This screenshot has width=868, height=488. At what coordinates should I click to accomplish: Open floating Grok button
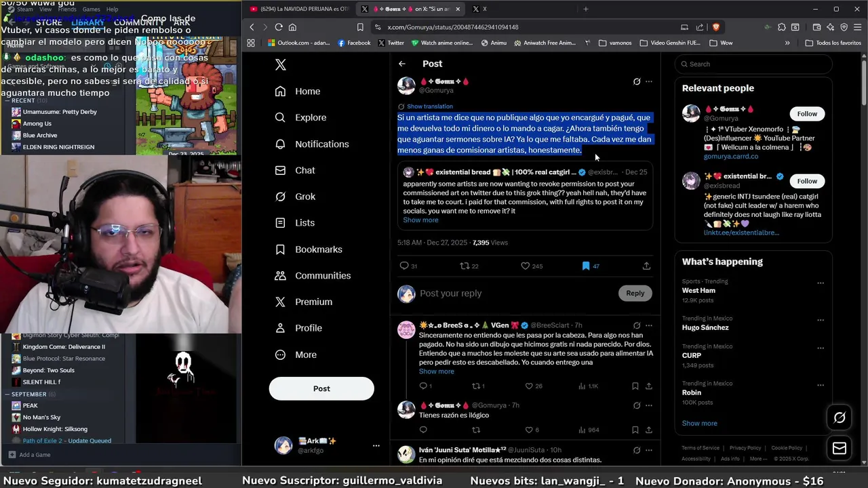tap(840, 418)
